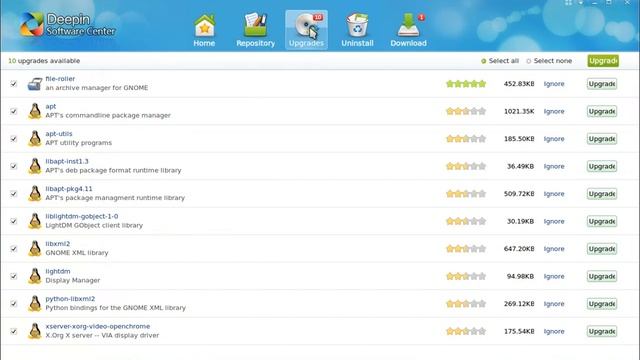Image resolution: width=640 pixels, height=360 pixels.
Task: Ignore the libapt-pkg4.11 upgrade
Action: (554, 193)
